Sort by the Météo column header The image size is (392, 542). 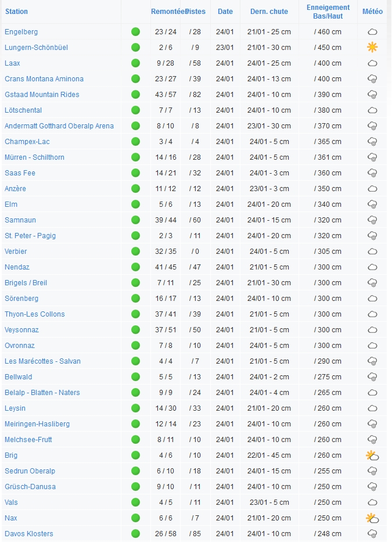click(372, 12)
